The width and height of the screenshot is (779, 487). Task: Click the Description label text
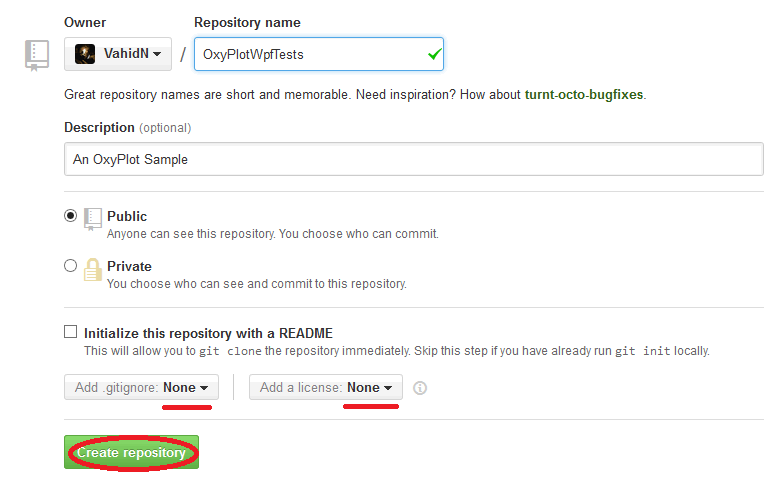pos(99,128)
